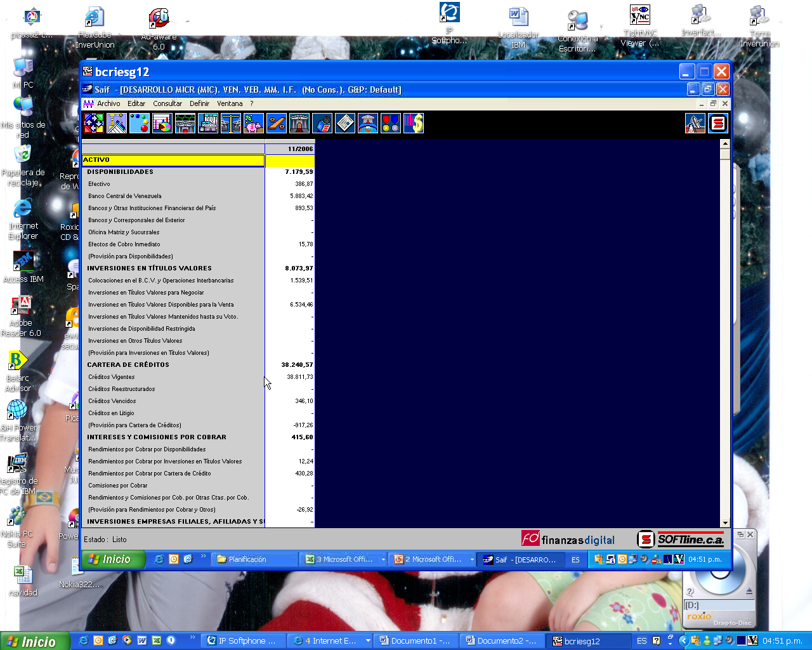This screenshot has width=812, height=650.
Task: Select the Créditos Vigentes value 38.811,73
Action: (x=300, y=377)
